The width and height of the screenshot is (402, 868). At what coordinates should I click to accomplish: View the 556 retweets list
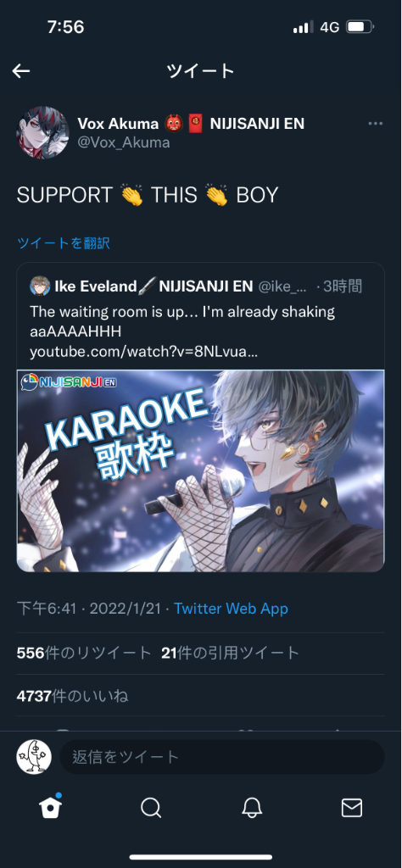pyautogui.click(x=84, y=654)
